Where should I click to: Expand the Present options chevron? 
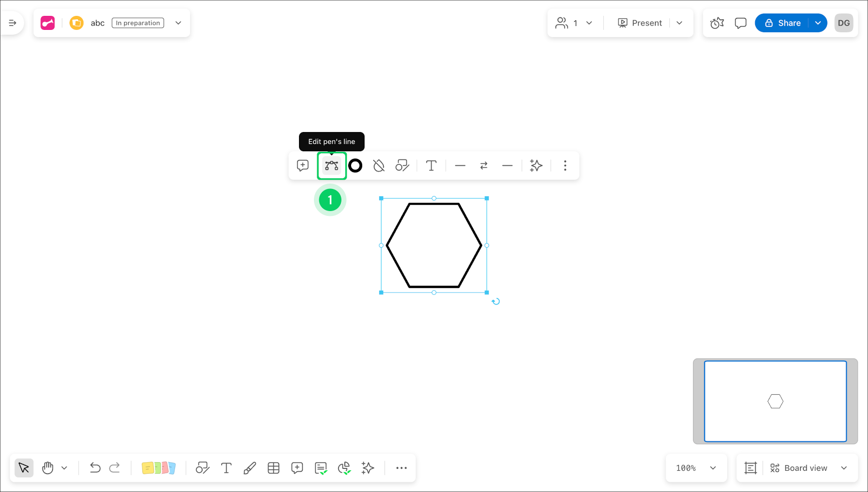[x=680, y=23]
